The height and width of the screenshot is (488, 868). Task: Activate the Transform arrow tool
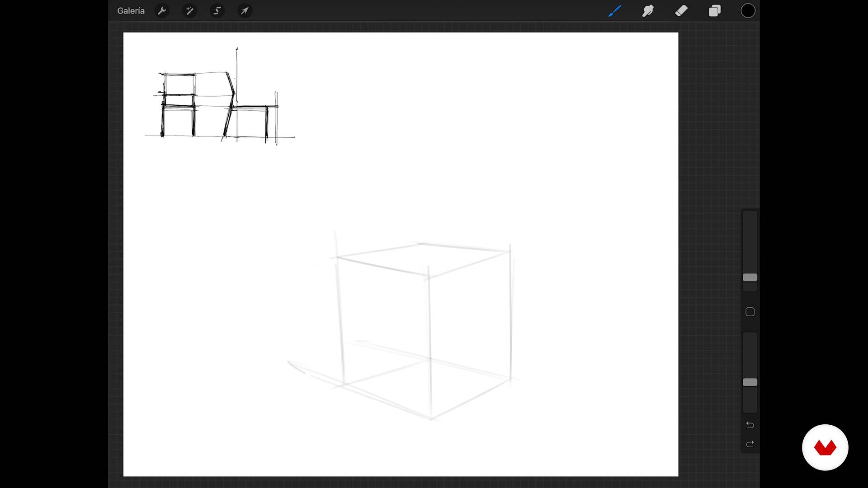tap(245, 11)
